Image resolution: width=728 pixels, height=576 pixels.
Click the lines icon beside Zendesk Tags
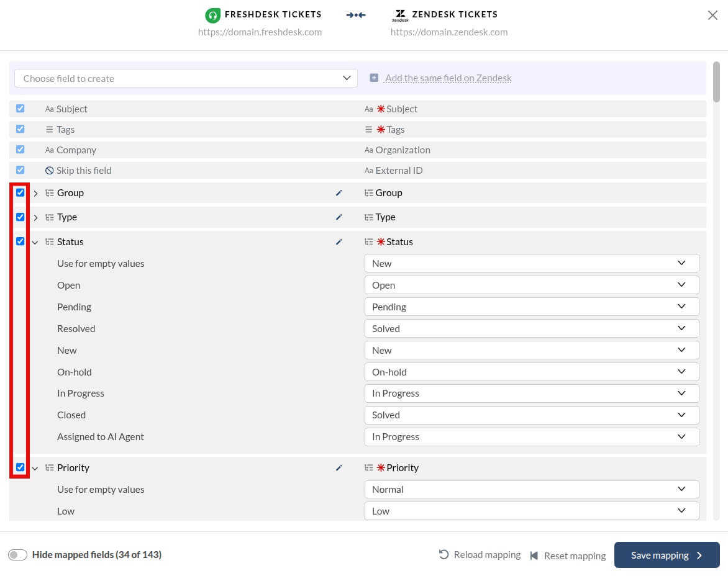point(368,129)
